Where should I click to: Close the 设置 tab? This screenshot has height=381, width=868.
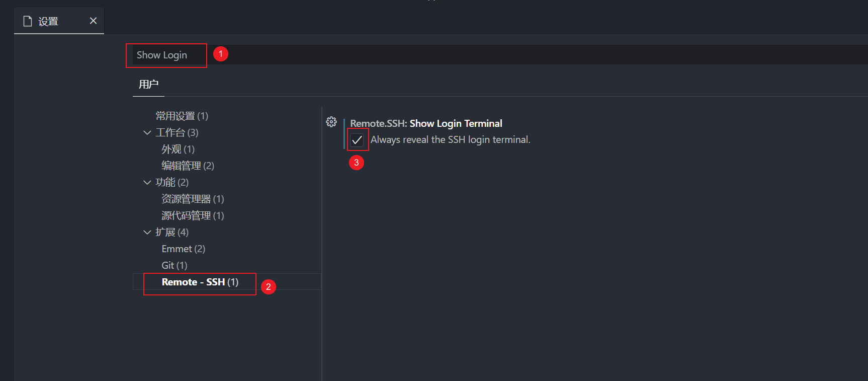tap(93, 21)
